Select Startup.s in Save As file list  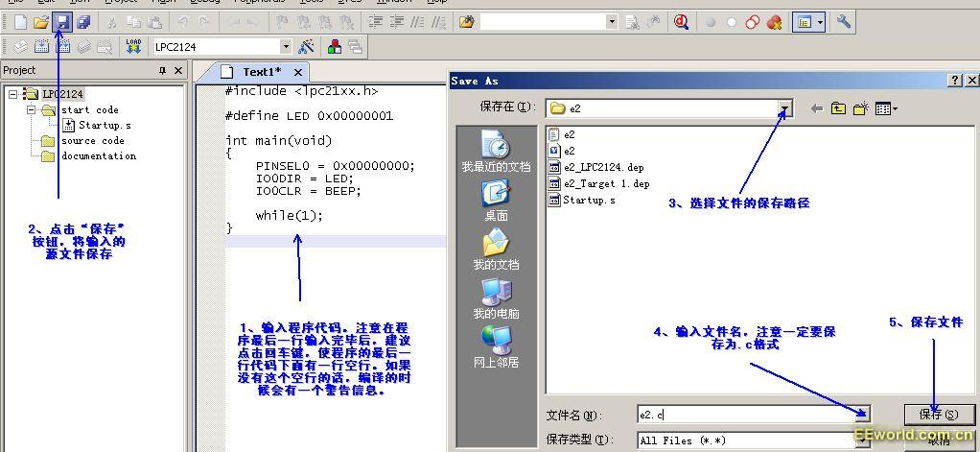(581, 200)
